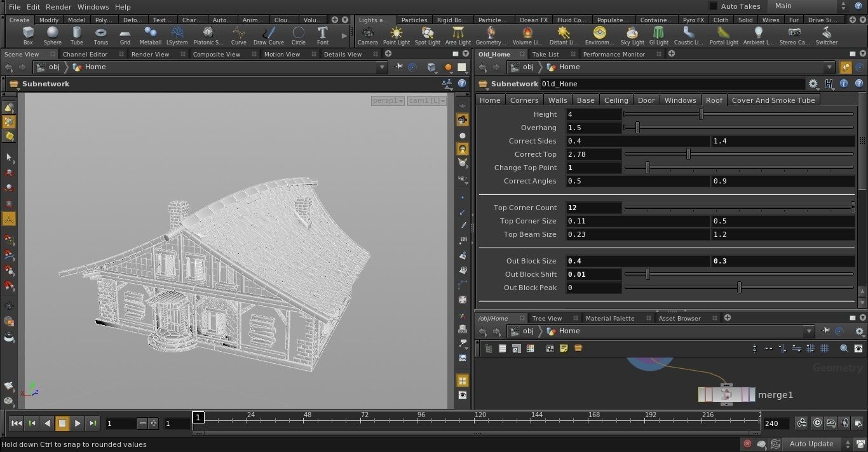Select the Platonic Solids tool
The height and width of the screenshot is (452, 868).
pos(208,36)
